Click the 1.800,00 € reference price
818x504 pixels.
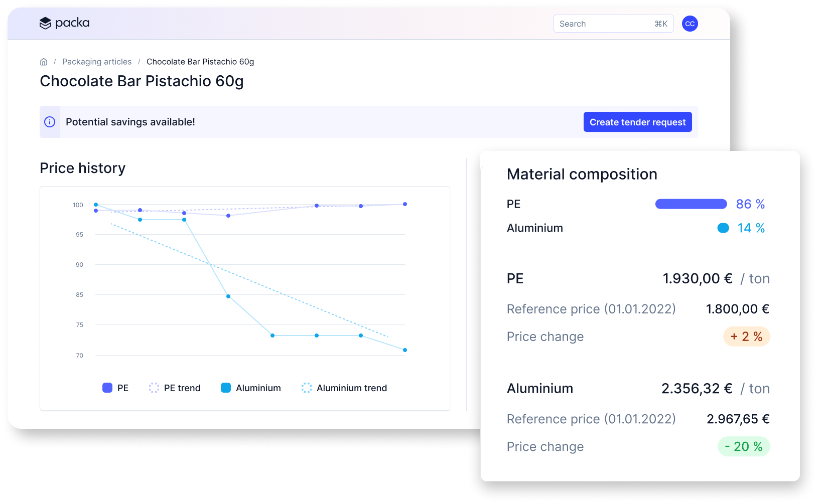pos(738,309)
